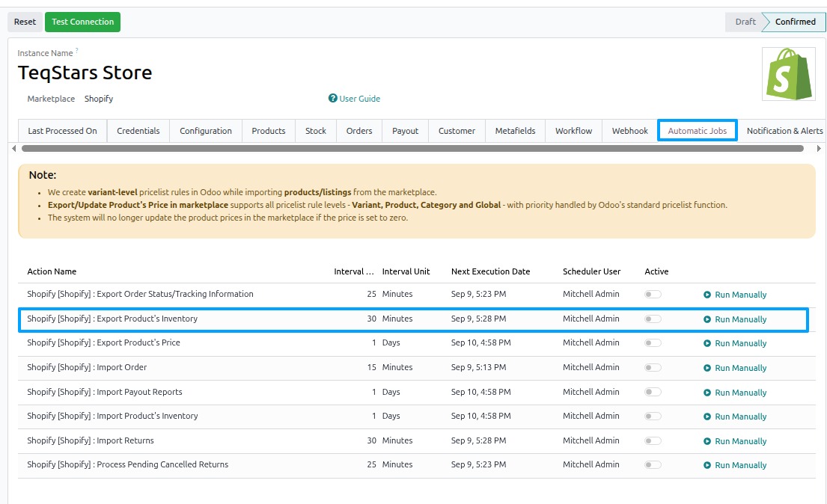Open the Stock tab
This screenshot has width=827, height=504.
pos(315,131)
